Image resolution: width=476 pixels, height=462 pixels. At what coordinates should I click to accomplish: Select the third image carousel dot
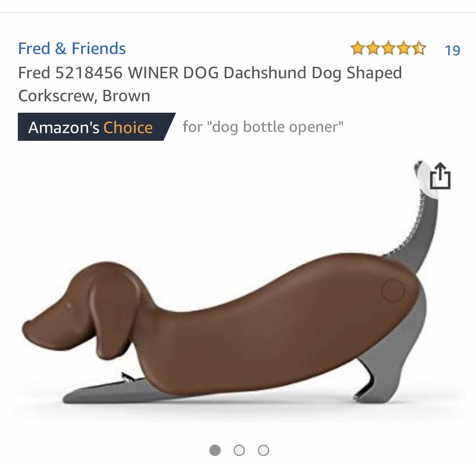coord(264,450)
